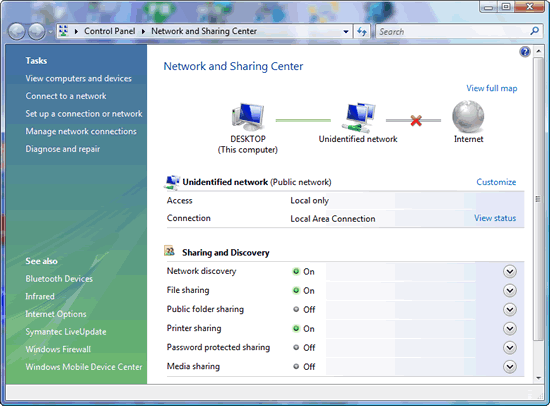Expand the File sharing settings
This screenshot has height=406, width=550.
coord(509,290)
